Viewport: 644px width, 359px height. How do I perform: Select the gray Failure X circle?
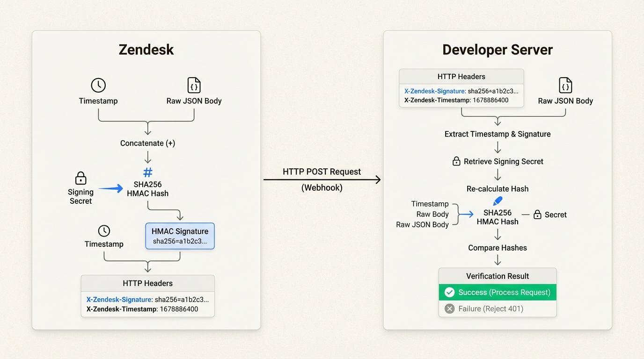tap(449, 309)
